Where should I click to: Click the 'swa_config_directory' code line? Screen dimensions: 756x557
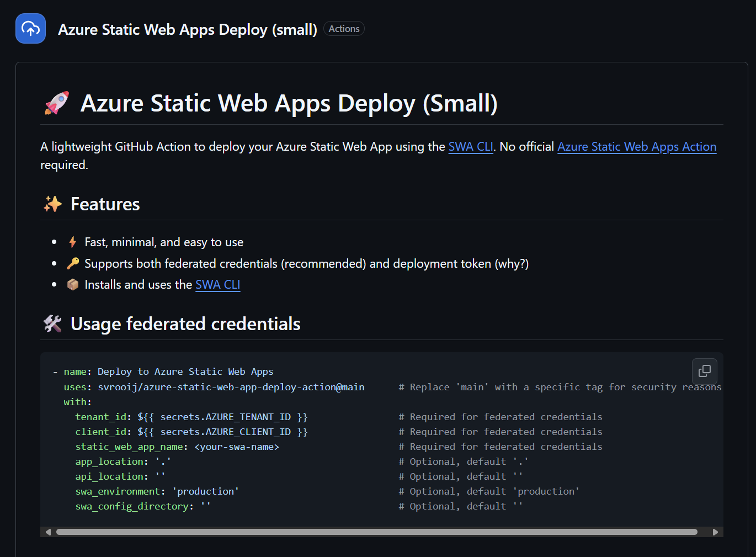143,506
